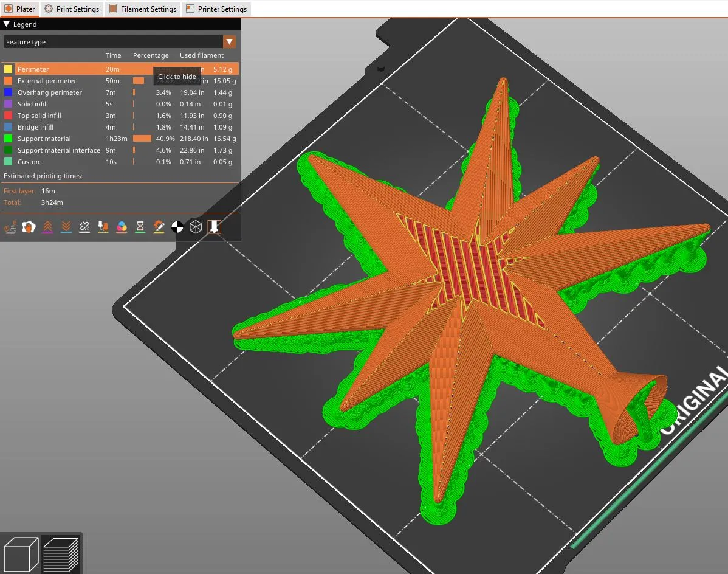Show deretractions using the downward chevrons icon
This screenshot has width=728, height=574.
tap(66, 227)
